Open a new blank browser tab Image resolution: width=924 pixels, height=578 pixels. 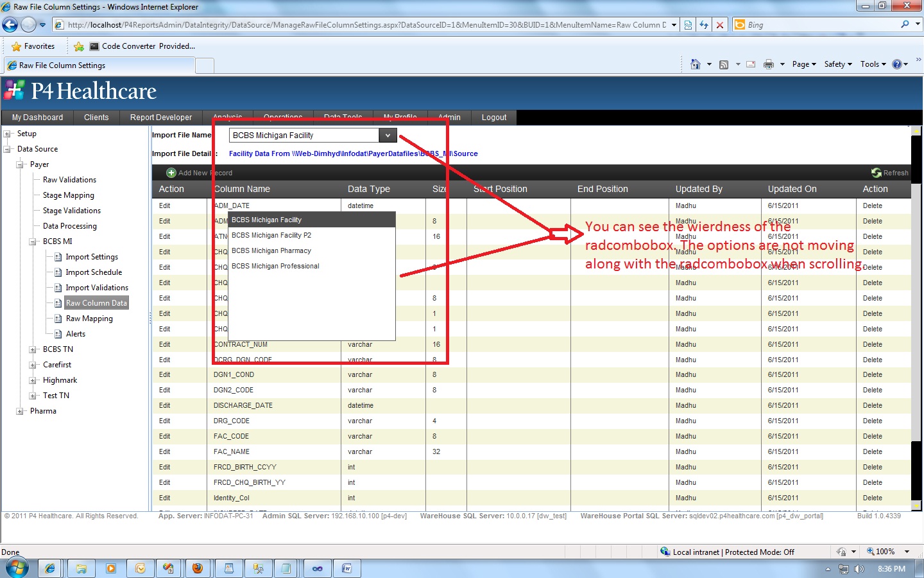(205, 66)
